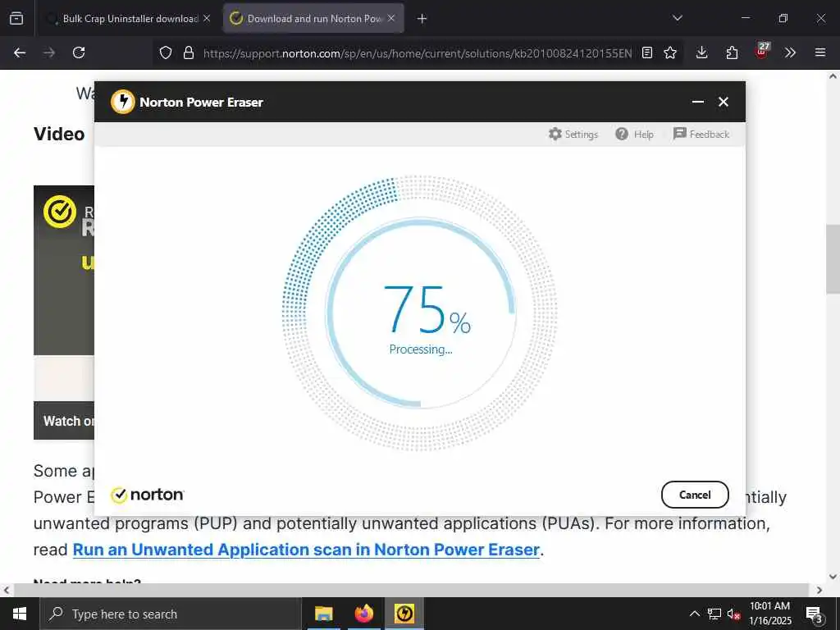Screen dimensions: 840x630
Task: Click the muted volume tray icon
Action: pos(734,614)
